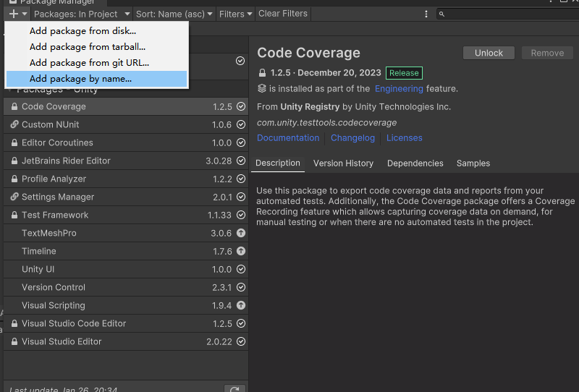Screen dimensions: 579x392
Task: Click update arrow icon on TextMeshPro row
Action: pyautogui.click(x=241, y=233)
